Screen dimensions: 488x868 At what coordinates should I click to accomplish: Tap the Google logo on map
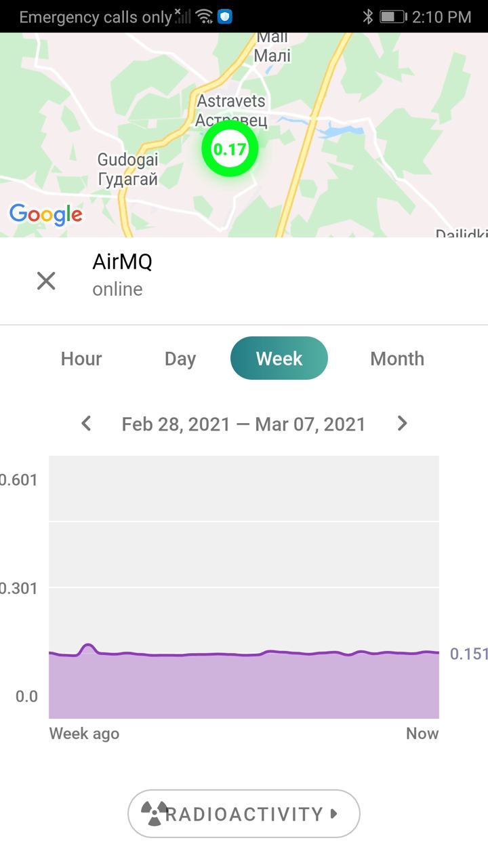pyautogui.click(x=46, y=215)
